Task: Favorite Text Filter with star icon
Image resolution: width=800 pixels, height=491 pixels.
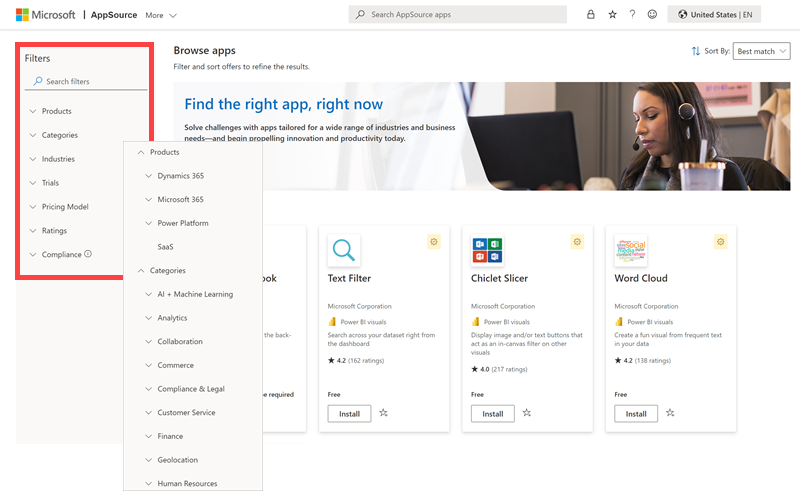Action: [384, 413]
